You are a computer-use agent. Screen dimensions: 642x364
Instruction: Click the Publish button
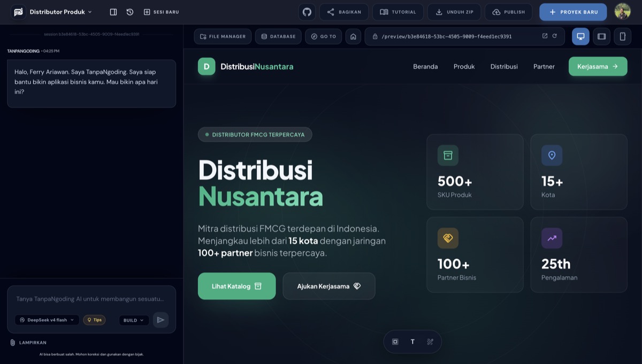tap(509, 12)
